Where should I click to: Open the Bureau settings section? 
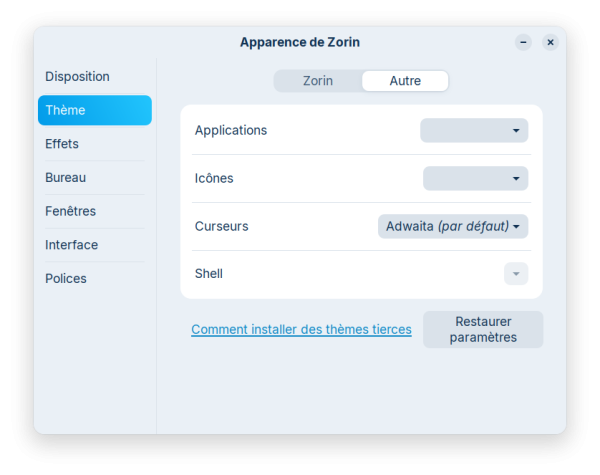[66, 177]
